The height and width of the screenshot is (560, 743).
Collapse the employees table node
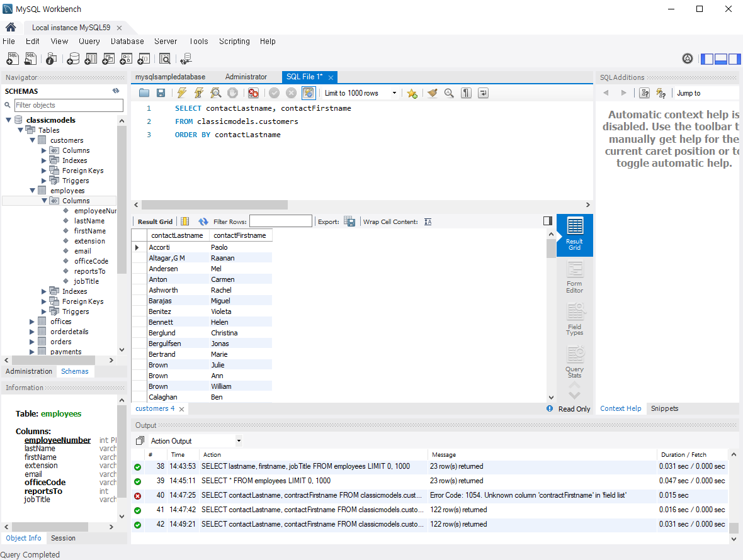(x=32, y=191)
